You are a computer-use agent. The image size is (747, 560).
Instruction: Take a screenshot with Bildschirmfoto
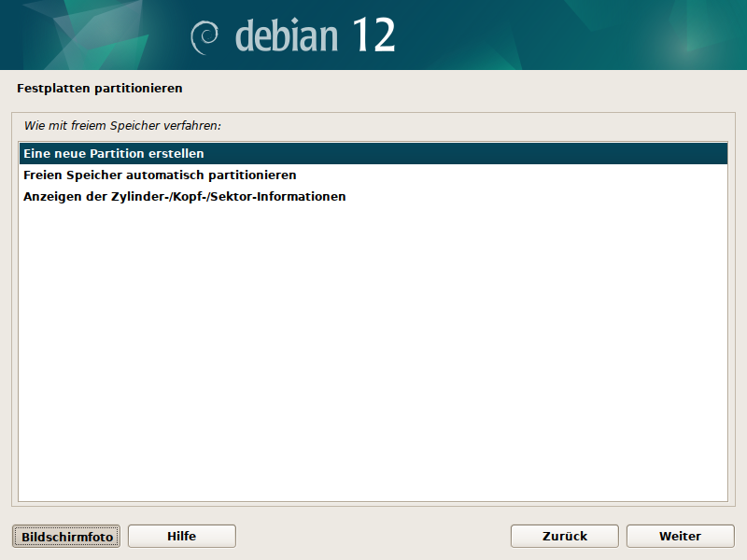click(x=66, y=537)
